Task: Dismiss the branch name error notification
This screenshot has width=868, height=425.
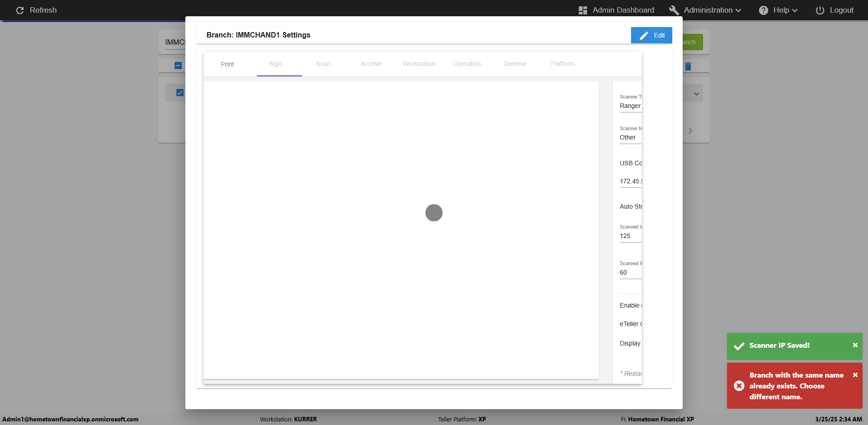Action: coord(855,375)
